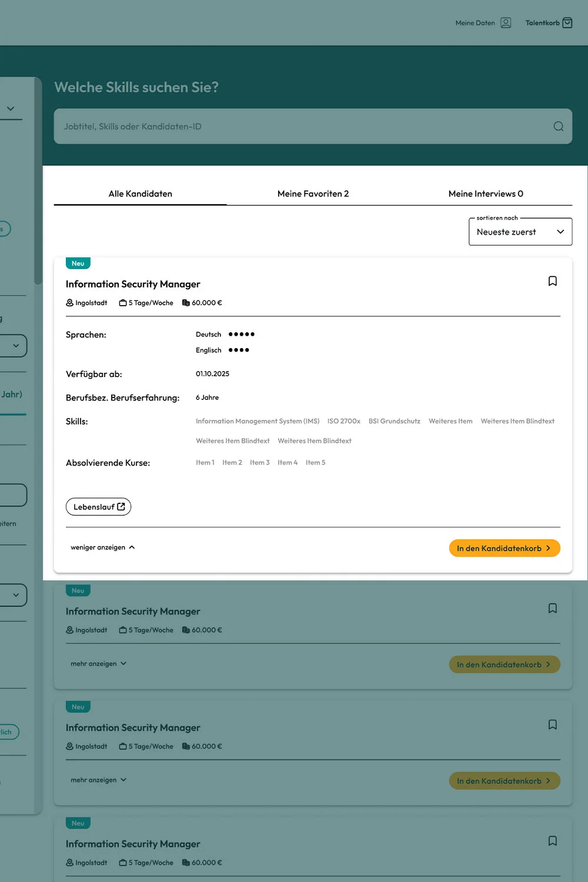Bookmark the expanded Information Security Manager card
The height and width of the screenshot is (882, 588).
(x=553, y=281)
